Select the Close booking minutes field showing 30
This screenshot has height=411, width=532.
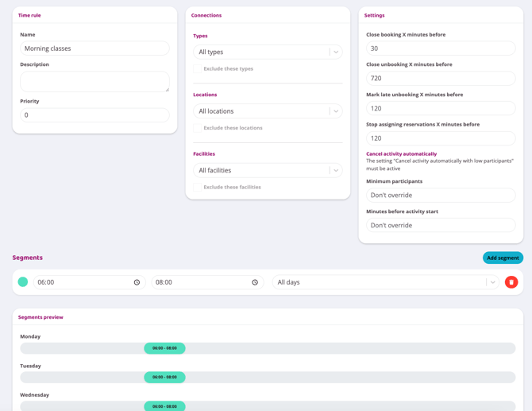(x=441, y=48)
